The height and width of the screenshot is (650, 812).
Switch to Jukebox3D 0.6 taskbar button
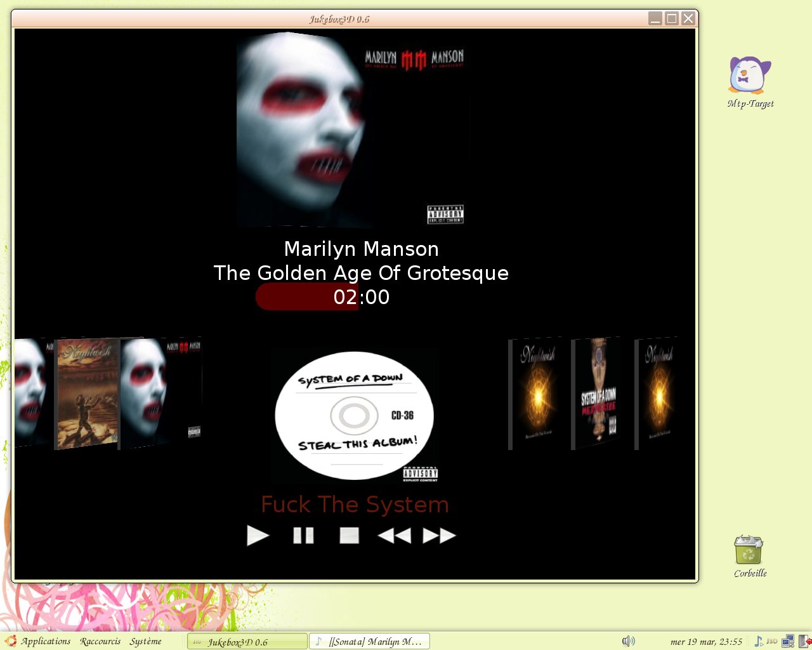(247, 641)
